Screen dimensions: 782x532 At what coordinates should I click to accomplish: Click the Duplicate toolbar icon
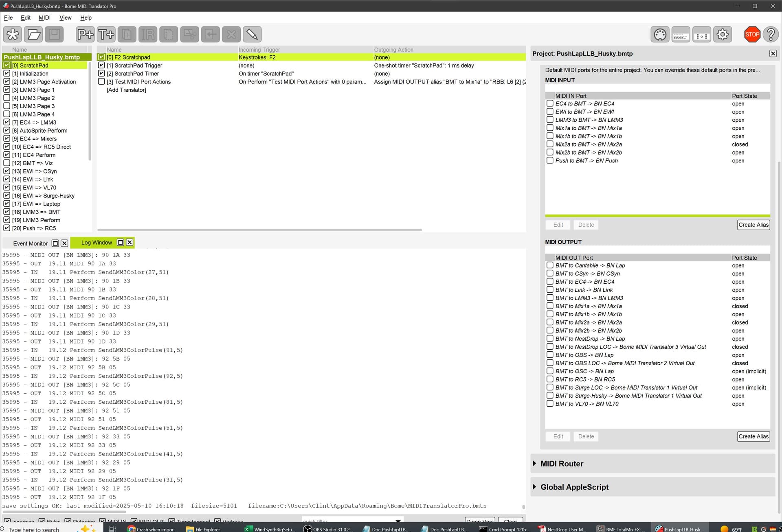click(x=127, y=34)
